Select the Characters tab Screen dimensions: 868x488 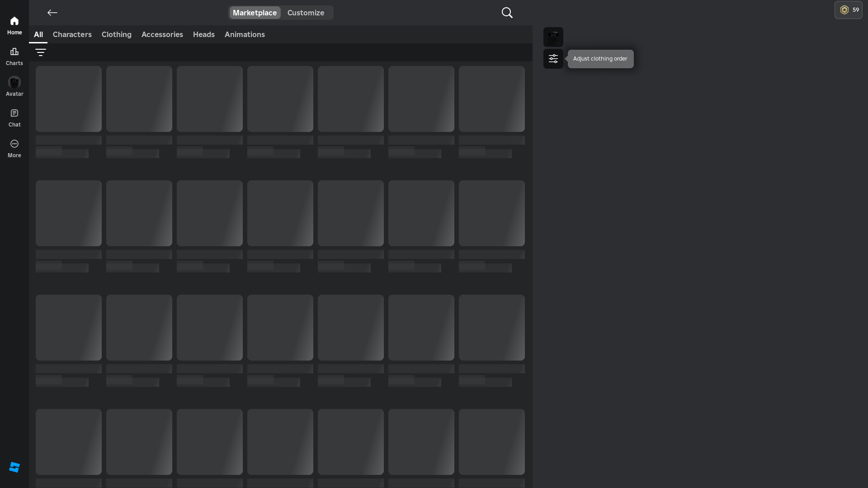(x=72, y=34)
